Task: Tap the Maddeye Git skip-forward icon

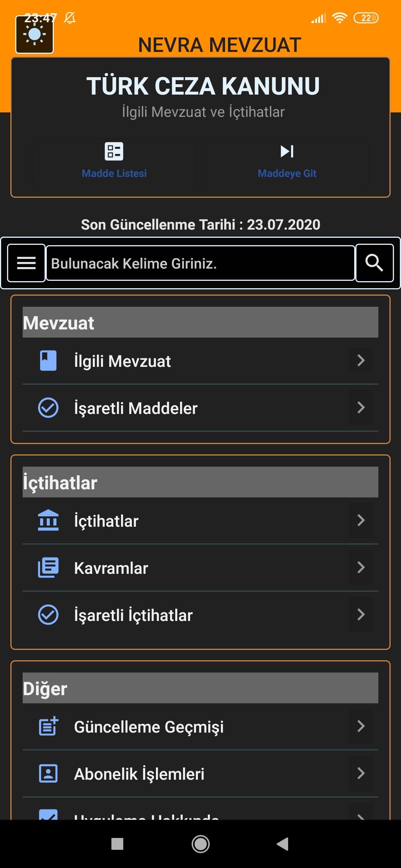Action: point(287,151)
